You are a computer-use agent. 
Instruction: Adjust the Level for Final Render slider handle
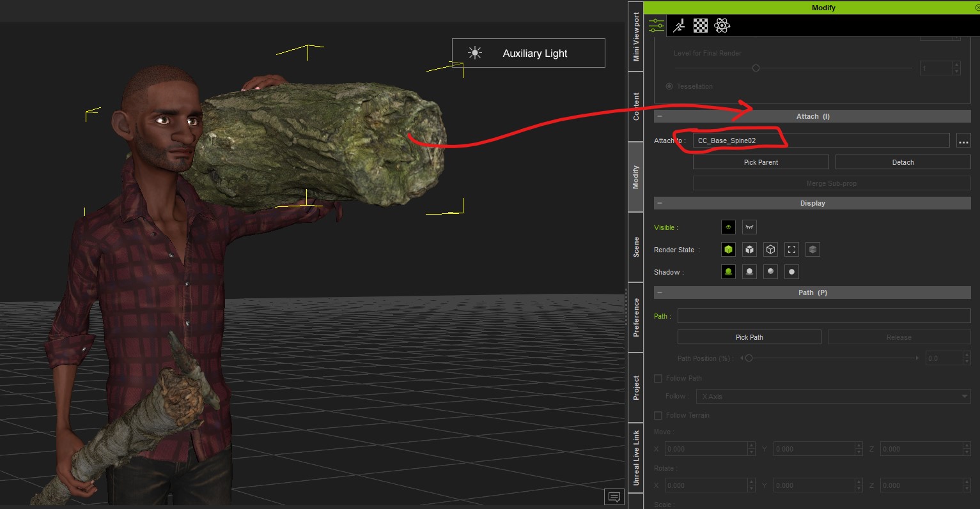tap(756, 68)
